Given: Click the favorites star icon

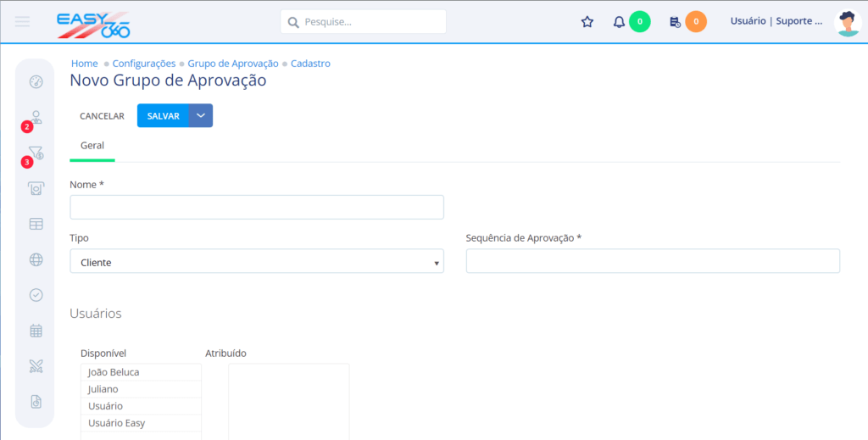Looking at the screenshot, I should [587, 22].
